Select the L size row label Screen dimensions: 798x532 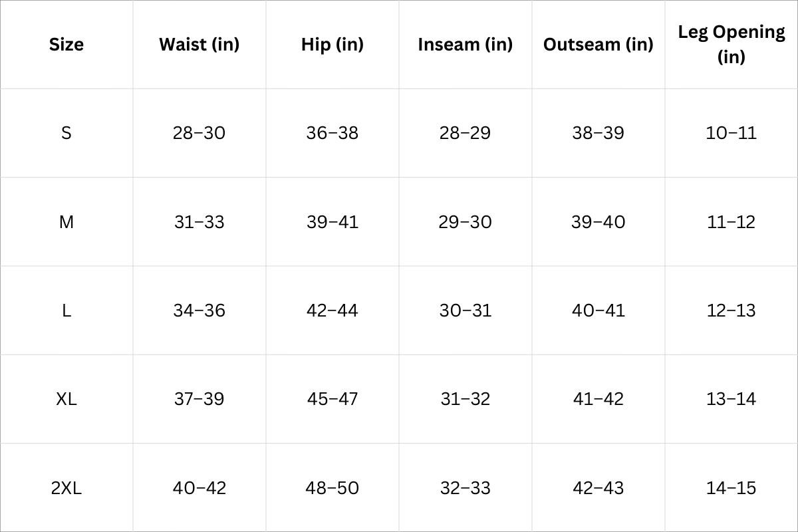click(x=66, y=311)
